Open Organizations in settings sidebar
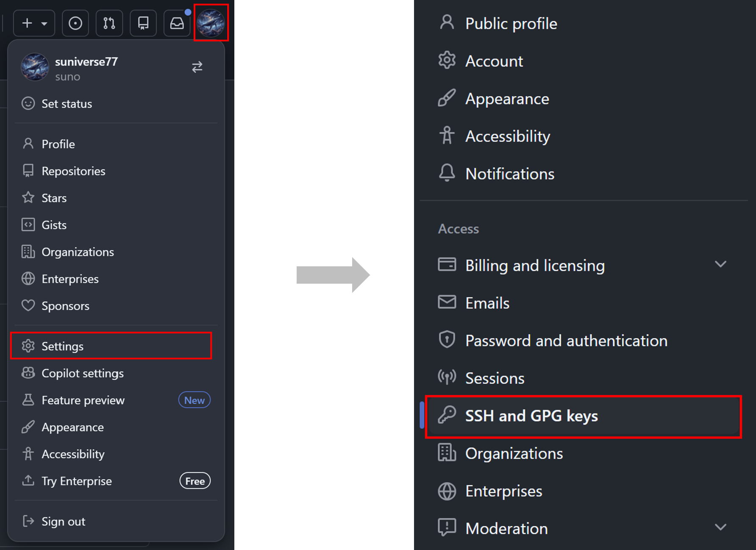The width and height of the screenshot is (756, 550). pos(584,453)
